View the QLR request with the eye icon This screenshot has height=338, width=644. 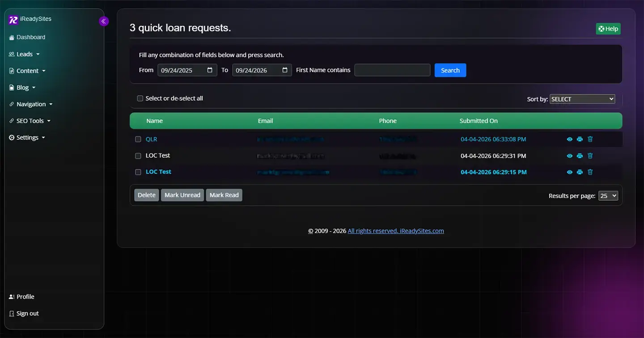pos(570,139)
